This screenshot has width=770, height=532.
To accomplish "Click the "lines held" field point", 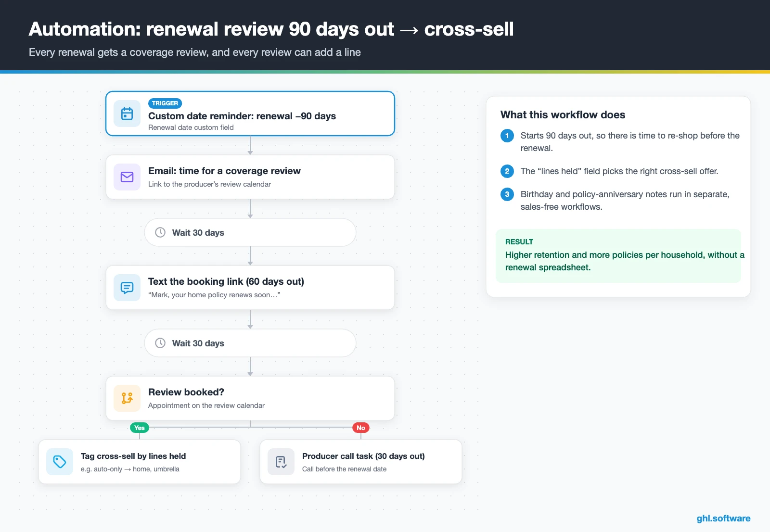I will (619, 171).
